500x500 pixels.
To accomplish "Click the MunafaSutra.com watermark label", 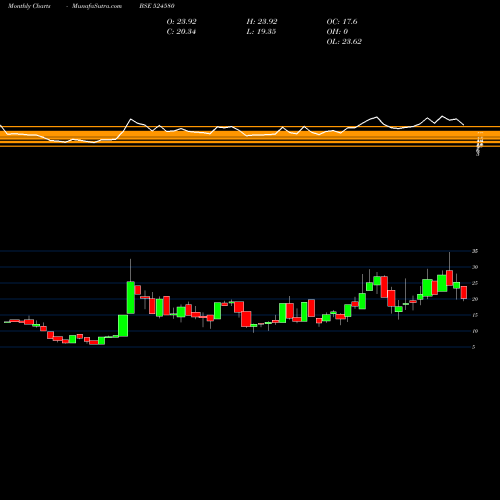I will 97,6.
